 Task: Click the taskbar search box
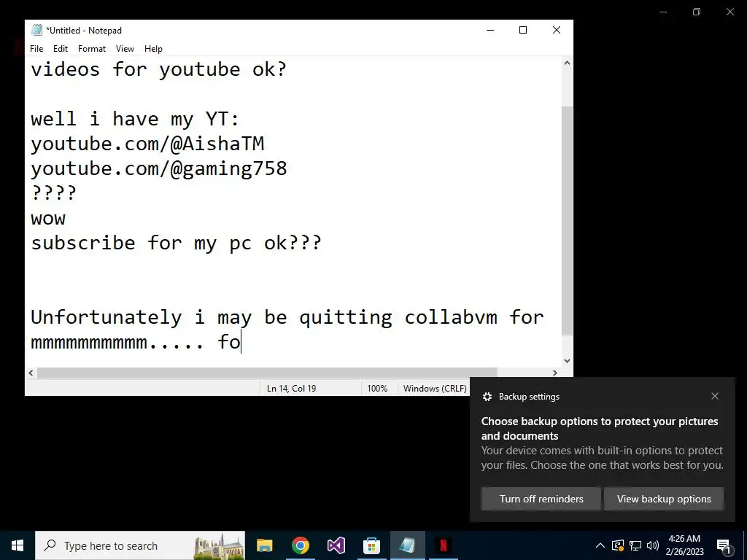(x=140, y=545)
